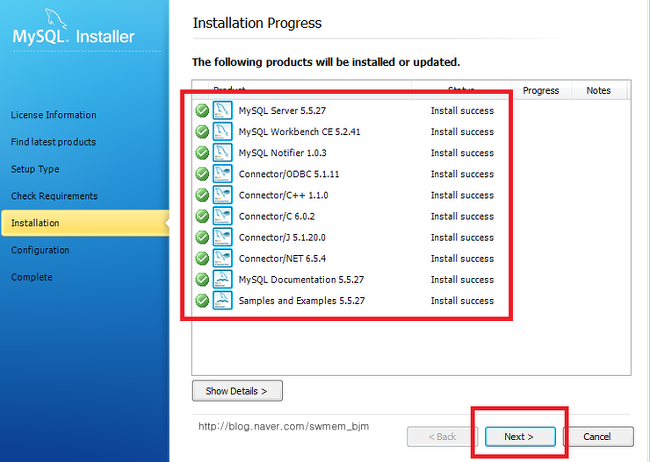Select Connector/C++ 1.1.0 text
650x462 pixels.
click(x=283, y=195)
